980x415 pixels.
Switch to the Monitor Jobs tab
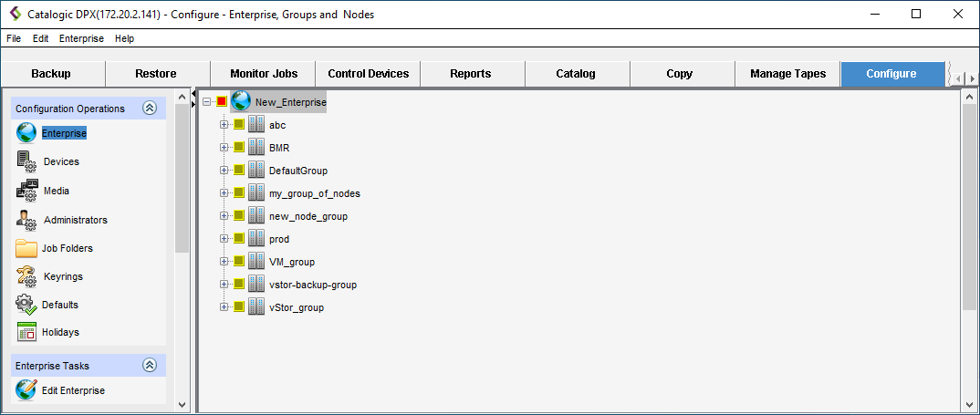[263, 74]
